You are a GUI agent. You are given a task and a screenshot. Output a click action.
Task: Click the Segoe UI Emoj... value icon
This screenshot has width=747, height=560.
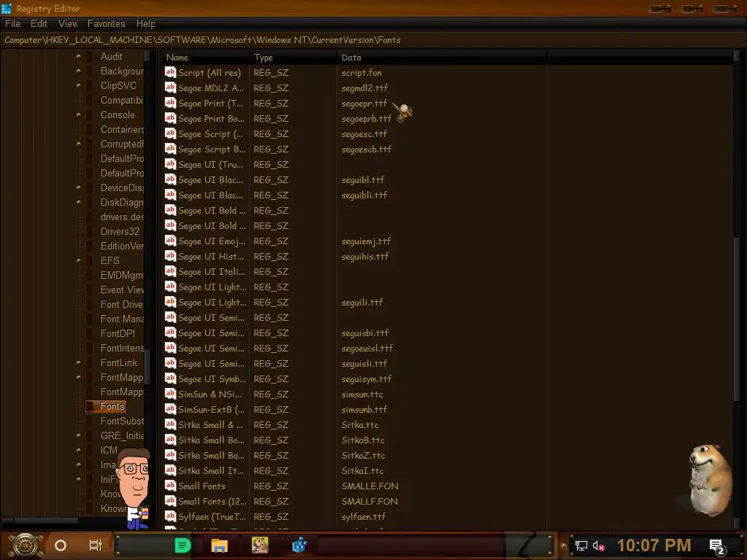[170, 241]
